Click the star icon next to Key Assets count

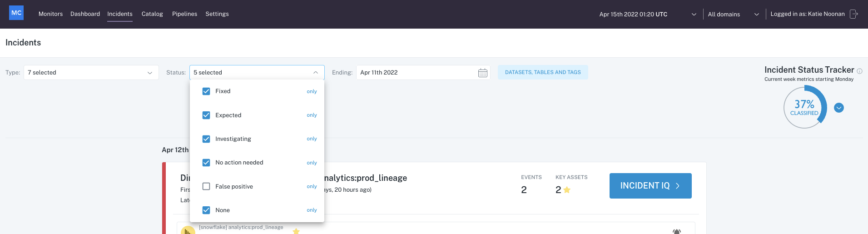click(x=567, y=190)
